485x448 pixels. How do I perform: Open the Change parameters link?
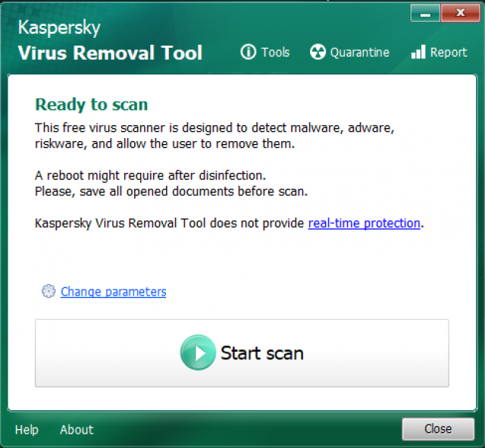pyautogui.click(x=113, y=292)
